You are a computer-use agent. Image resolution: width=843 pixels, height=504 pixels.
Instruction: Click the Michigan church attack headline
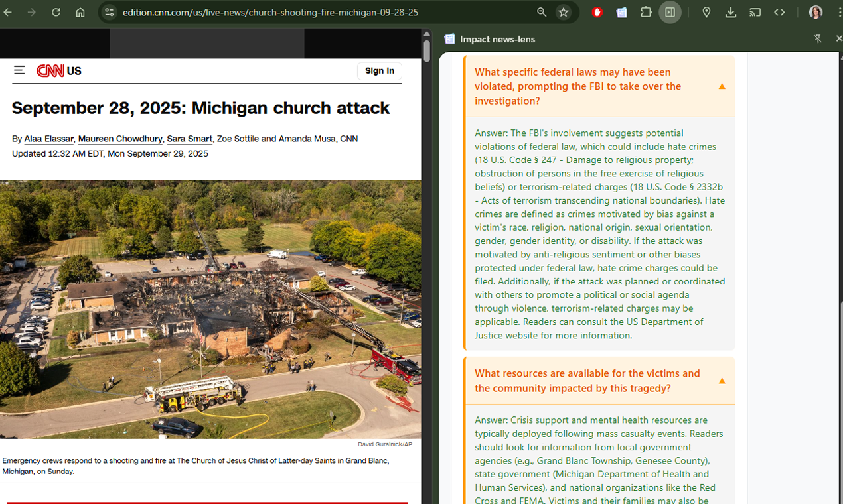[200, 108]
